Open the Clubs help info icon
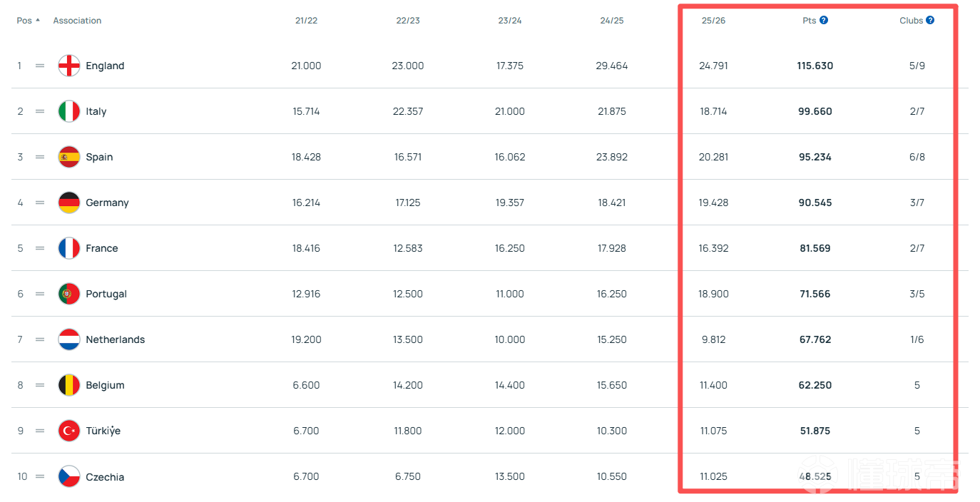 click(930, 21)
